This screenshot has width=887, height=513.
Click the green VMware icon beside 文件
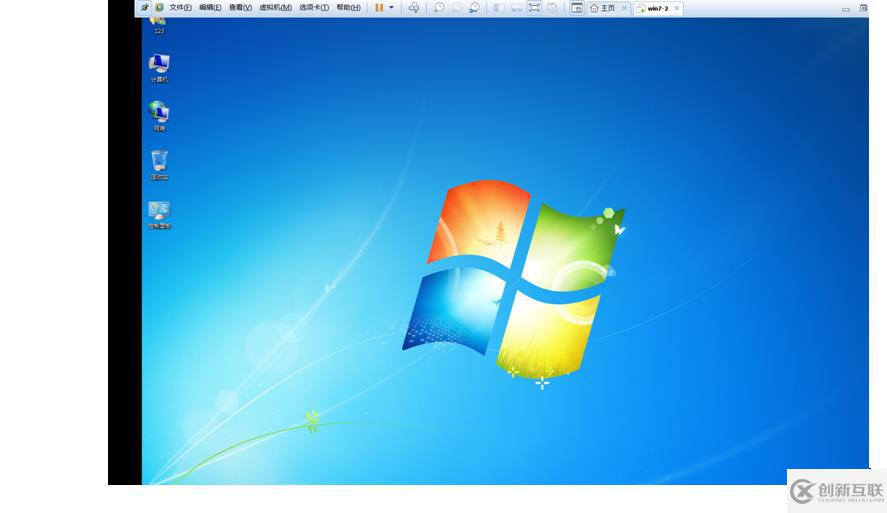tap(160, 7)
